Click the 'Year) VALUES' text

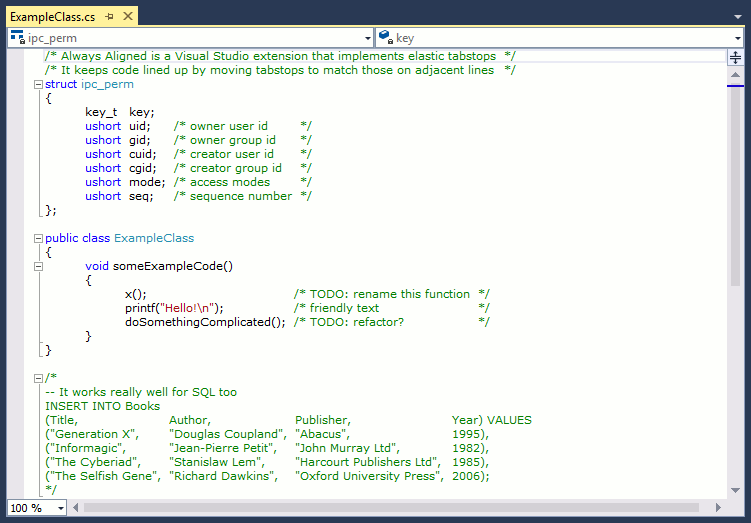pos(492,420)
